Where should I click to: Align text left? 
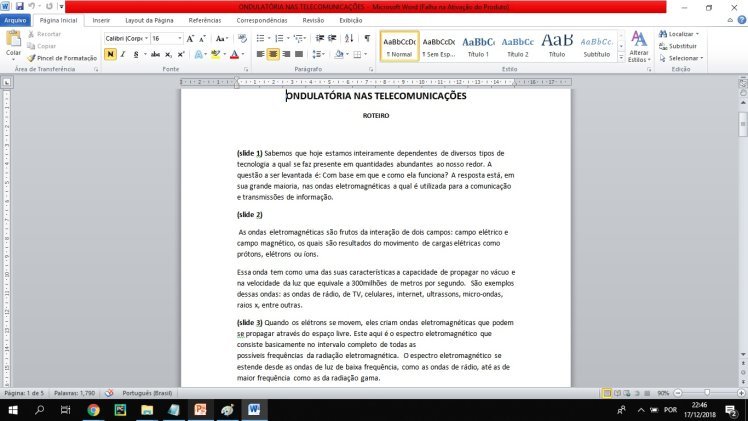[260, 54]
